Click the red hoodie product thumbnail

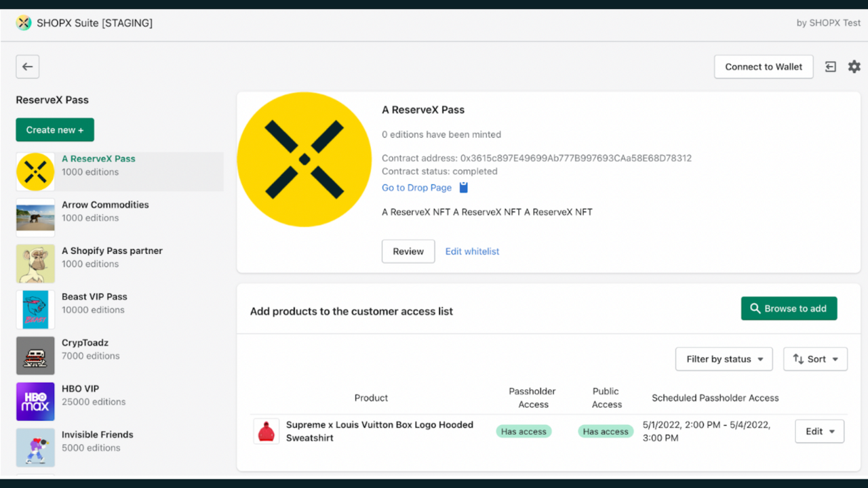point(267,431)
